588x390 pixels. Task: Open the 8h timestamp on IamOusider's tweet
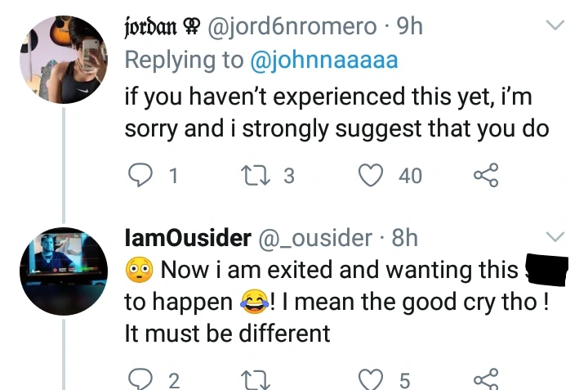point(405,238)
